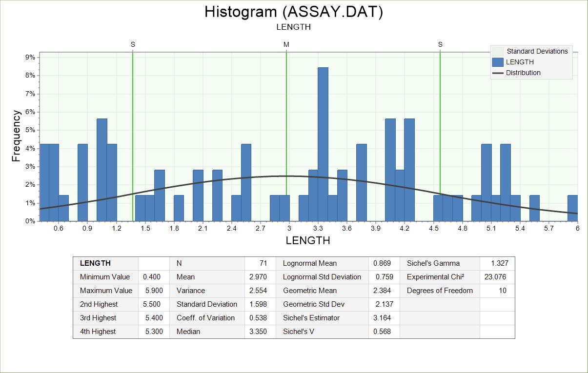Click the Experimental Chi² value 23.076
This screenshot has height=373, width=588.
coord(497,277)
